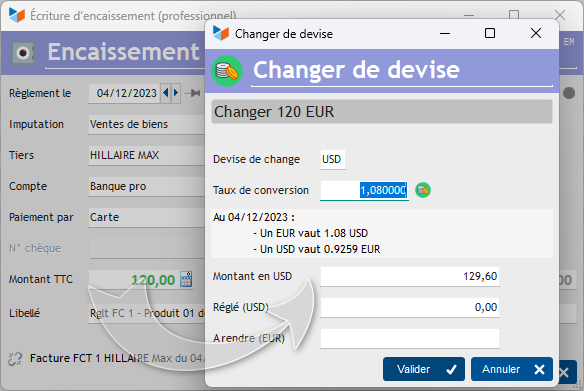This screenshot has width=584, height=391.
Task: Maximize the Changer de devise dialog window
Action: click(x=490, y=34)
